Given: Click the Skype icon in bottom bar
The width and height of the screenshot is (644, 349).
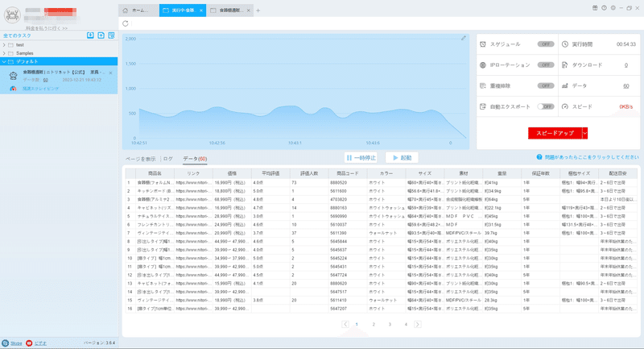Looking at the screenshot, I should click(x=6, y=343).
